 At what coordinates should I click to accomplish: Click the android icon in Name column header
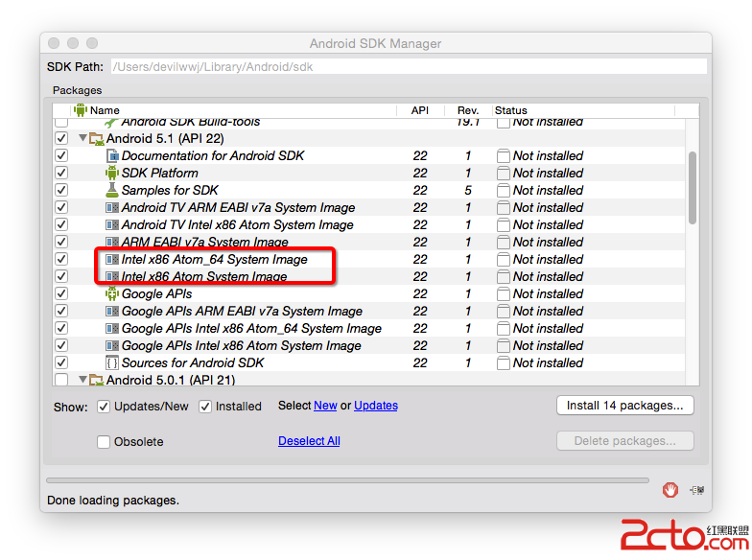81,110
